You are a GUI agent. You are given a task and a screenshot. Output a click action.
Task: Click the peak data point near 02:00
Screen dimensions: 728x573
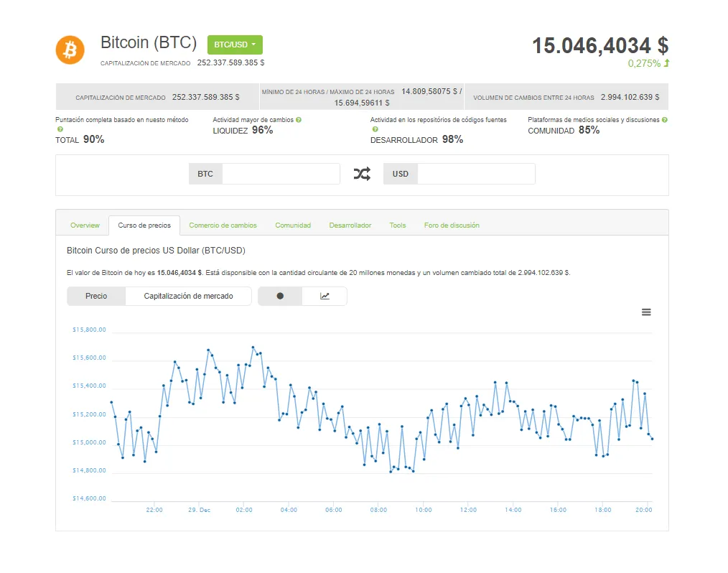click(253, 348)
